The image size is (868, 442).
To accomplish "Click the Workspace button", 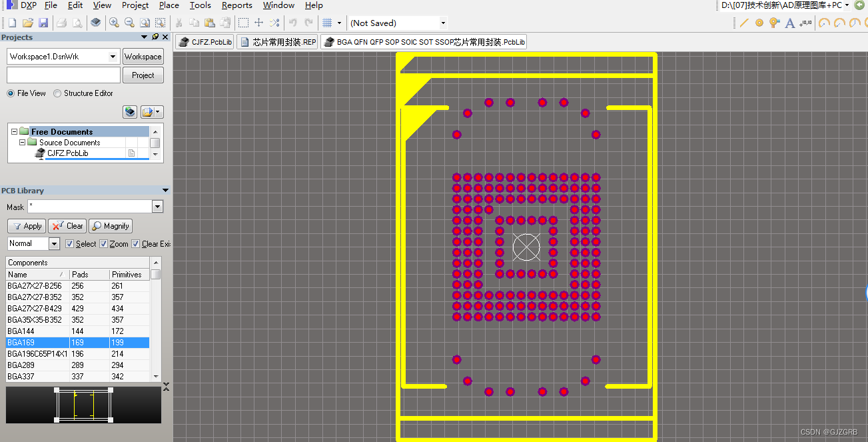I will tap(143, 57).
